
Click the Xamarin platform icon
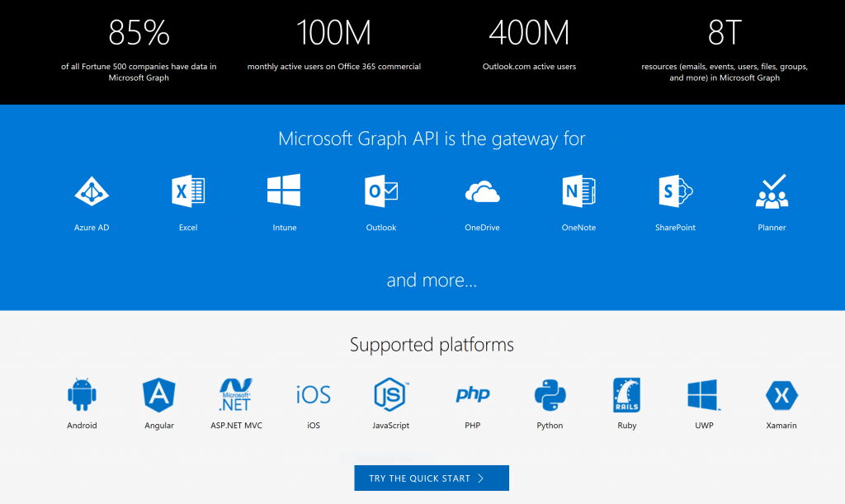(x=781, y=396)
